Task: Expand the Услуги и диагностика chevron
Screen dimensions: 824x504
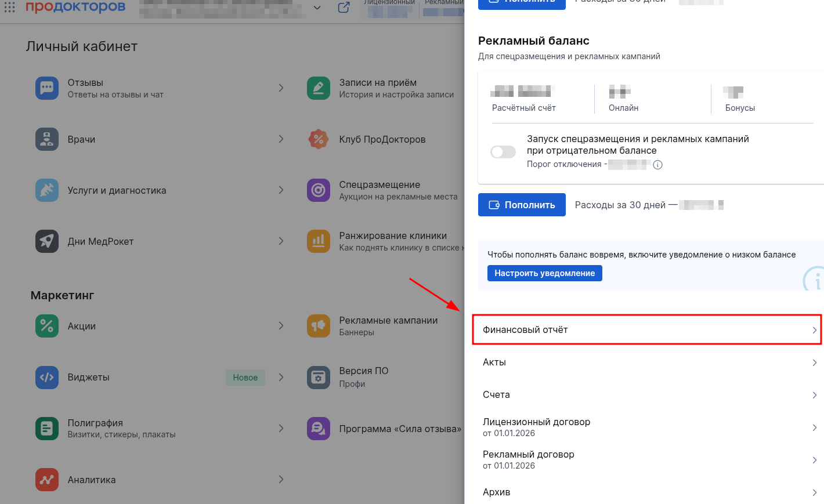Action: (281, 190)
